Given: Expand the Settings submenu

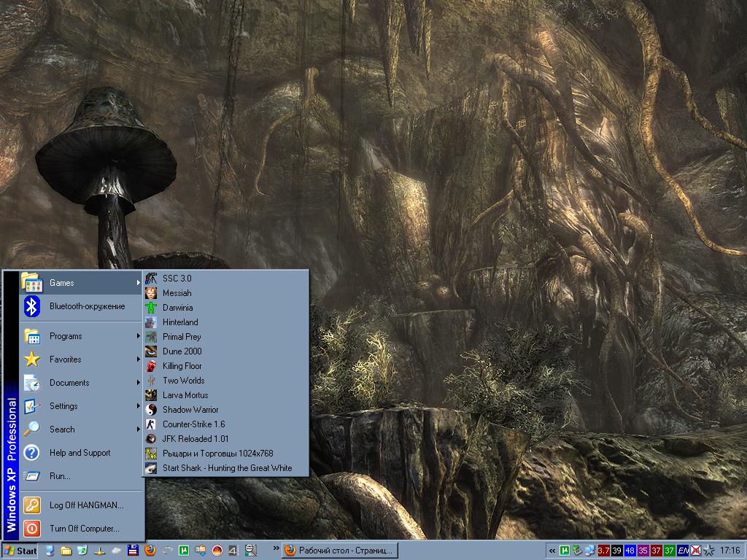Looking at the screenshot, I should tap(81, 406).
